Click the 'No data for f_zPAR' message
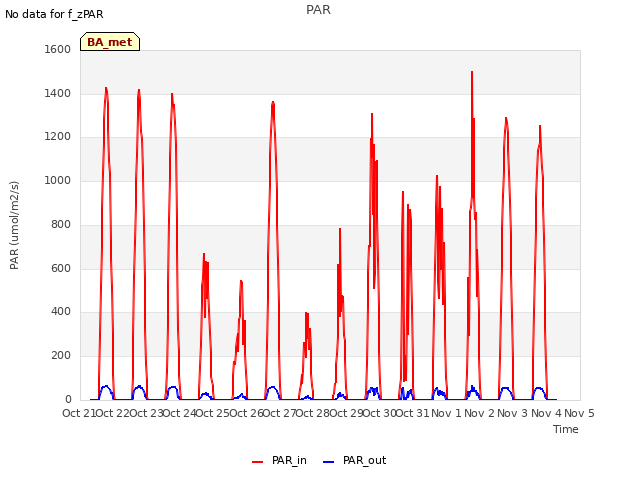 coord(54,14)
